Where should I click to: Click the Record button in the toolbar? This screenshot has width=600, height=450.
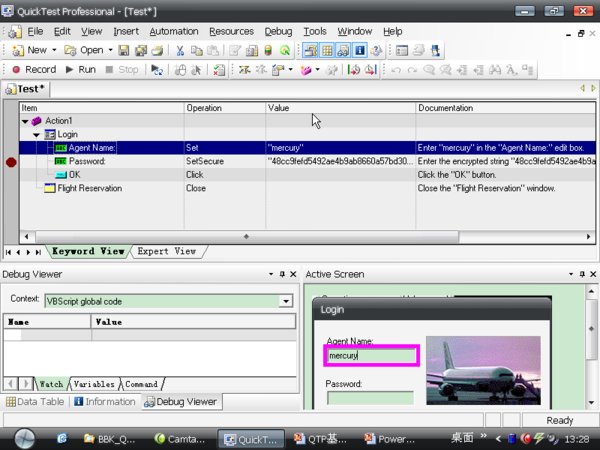pyautogui.click(x=33, y=69)
